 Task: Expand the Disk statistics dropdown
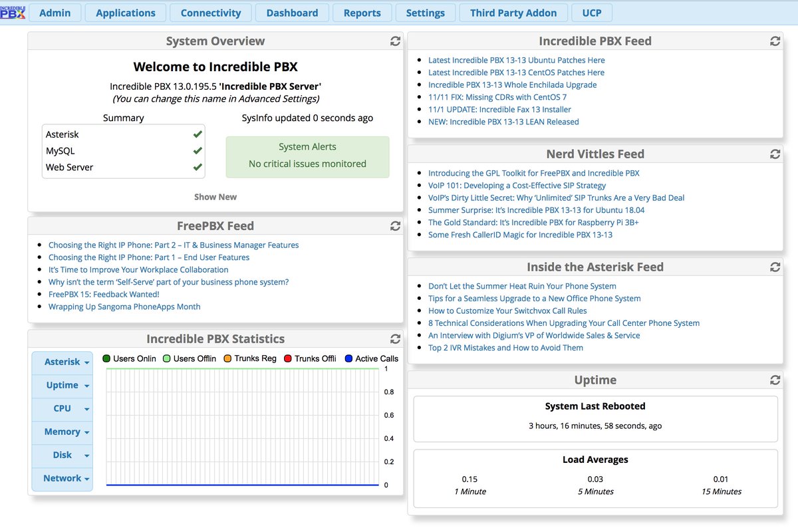[x=63, y=456]
